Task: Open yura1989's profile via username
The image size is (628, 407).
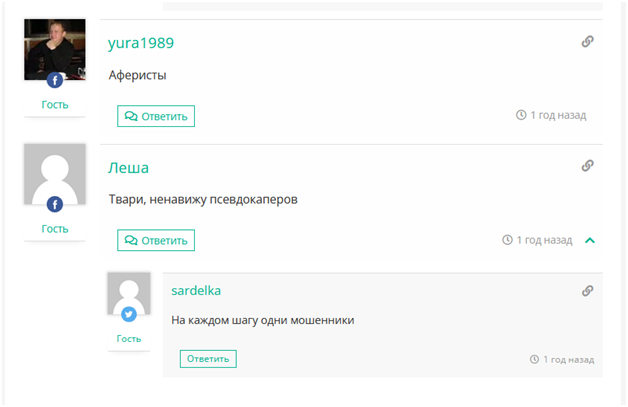Action: pyautogui.click(x=141, y=43)
